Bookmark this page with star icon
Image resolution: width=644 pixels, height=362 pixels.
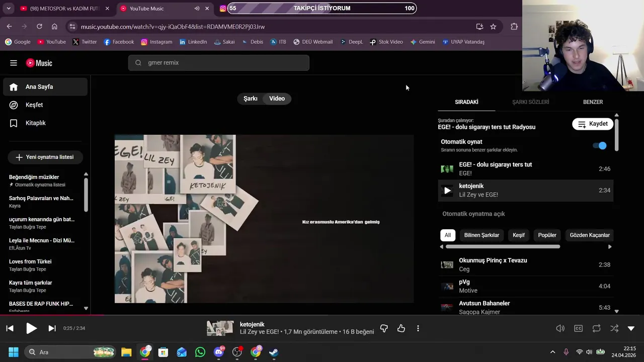(x=493, y=26)
